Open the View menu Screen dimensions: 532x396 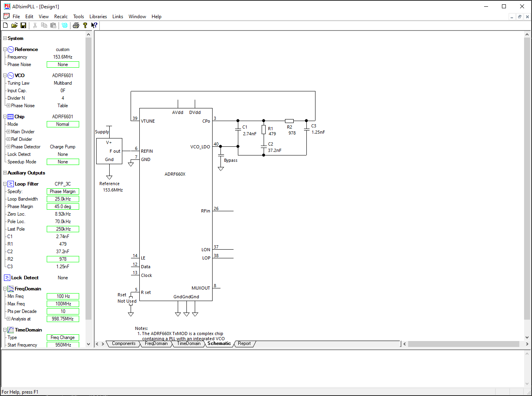(x=44, y=17)
